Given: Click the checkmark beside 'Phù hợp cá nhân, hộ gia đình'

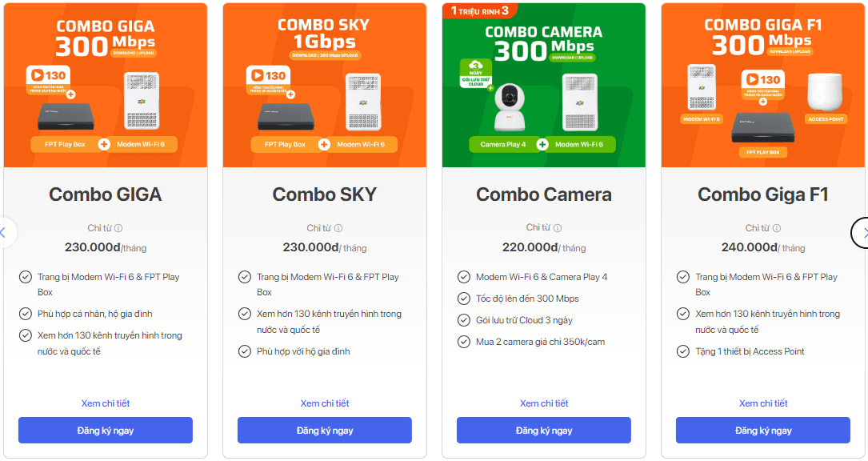Looking at the screenshot, I should pos(25,314).
